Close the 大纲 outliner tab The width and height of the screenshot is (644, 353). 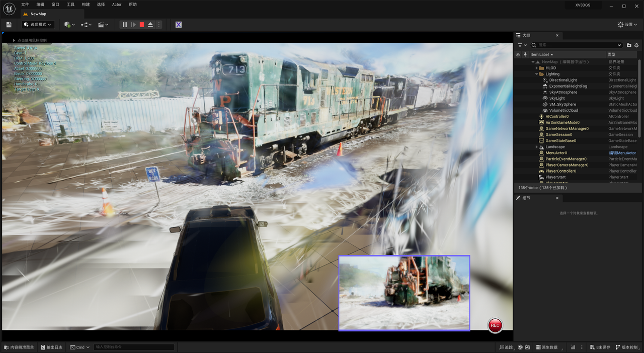557,35
